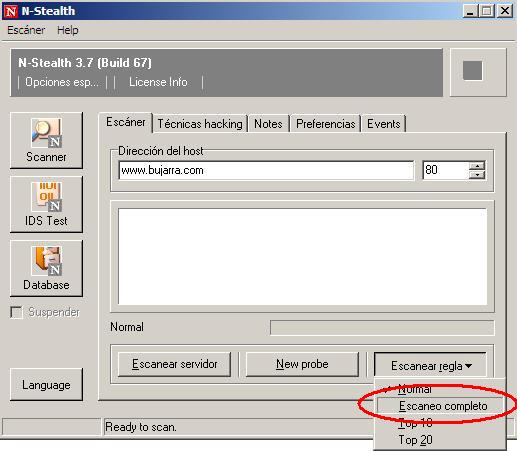Switch to the Técnicas hacking tab
517x451 pixels.
pyautogui.click(x=200, y=124)
